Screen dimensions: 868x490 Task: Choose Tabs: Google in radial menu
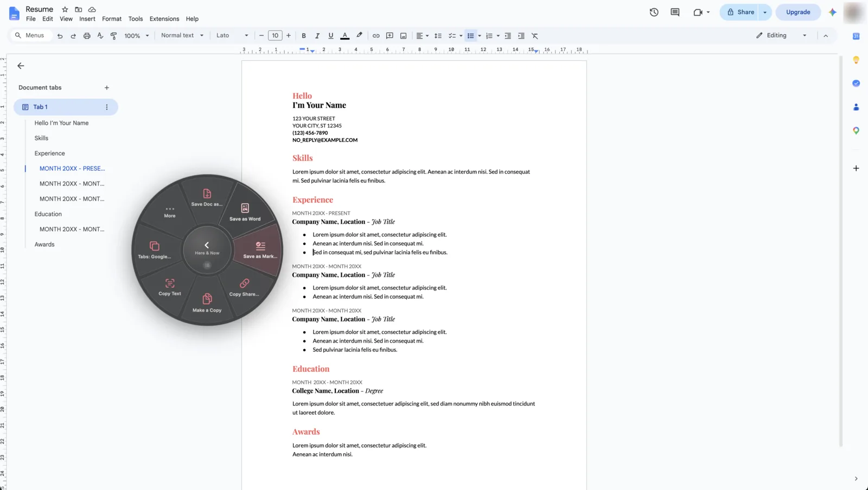[x=154, y=250]
